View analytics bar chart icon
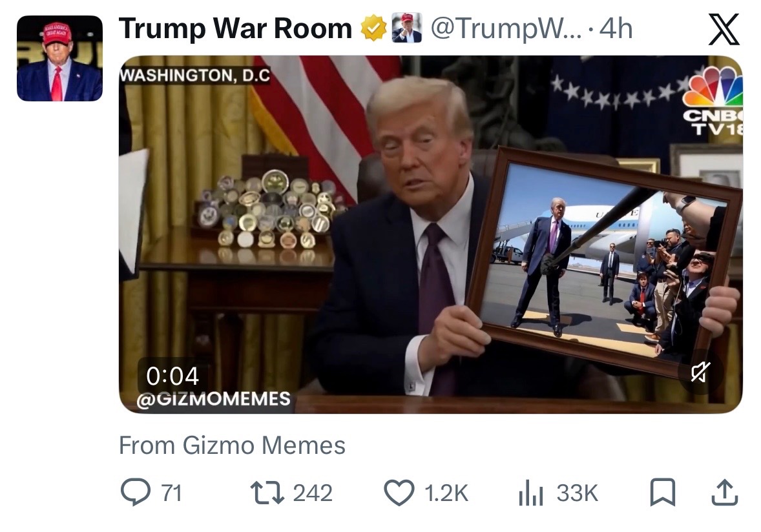Screen dimensions: 761x532 531,493
